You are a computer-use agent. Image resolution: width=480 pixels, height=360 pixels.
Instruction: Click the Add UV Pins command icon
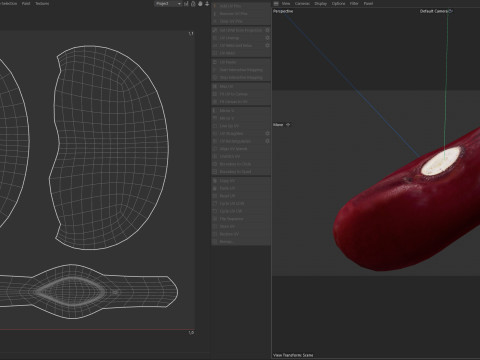[x=215, y=6]
